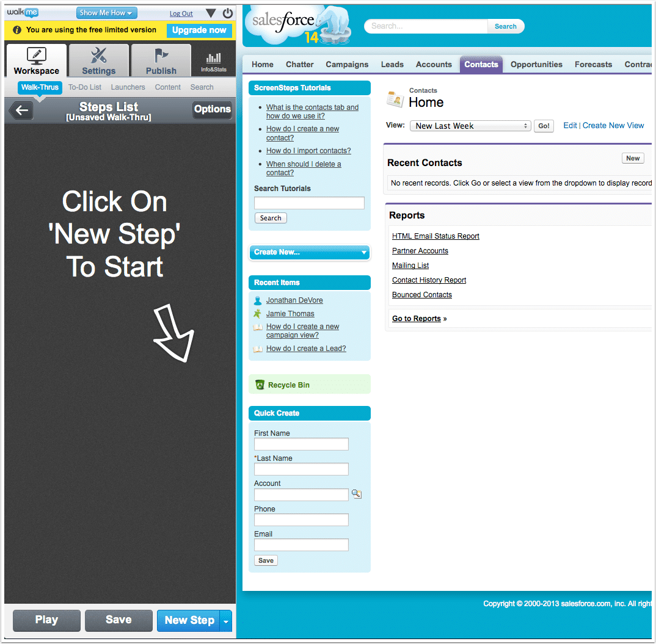Power off WalkMe with the shutdown icon
Viewport: 656px width, 644px height.
click(227, 13)
